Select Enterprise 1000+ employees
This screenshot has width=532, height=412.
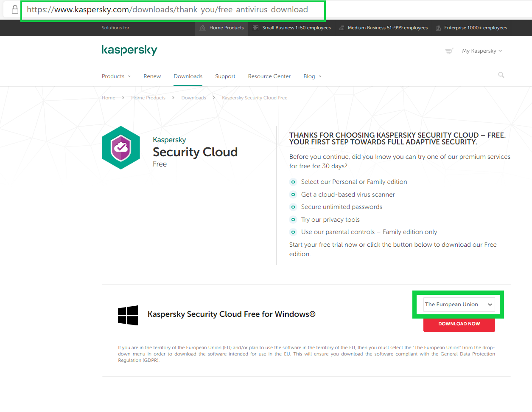[x=471, y=28]
